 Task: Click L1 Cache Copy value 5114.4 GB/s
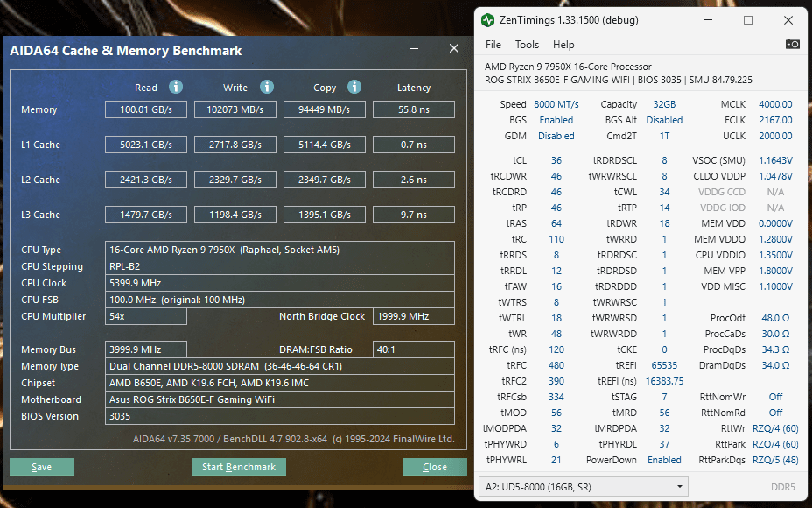[324, 145]
